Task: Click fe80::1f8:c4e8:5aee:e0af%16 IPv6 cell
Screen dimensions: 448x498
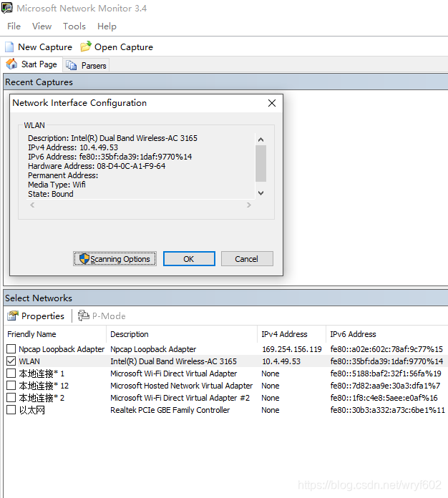Action: click(x=384, y=398)
